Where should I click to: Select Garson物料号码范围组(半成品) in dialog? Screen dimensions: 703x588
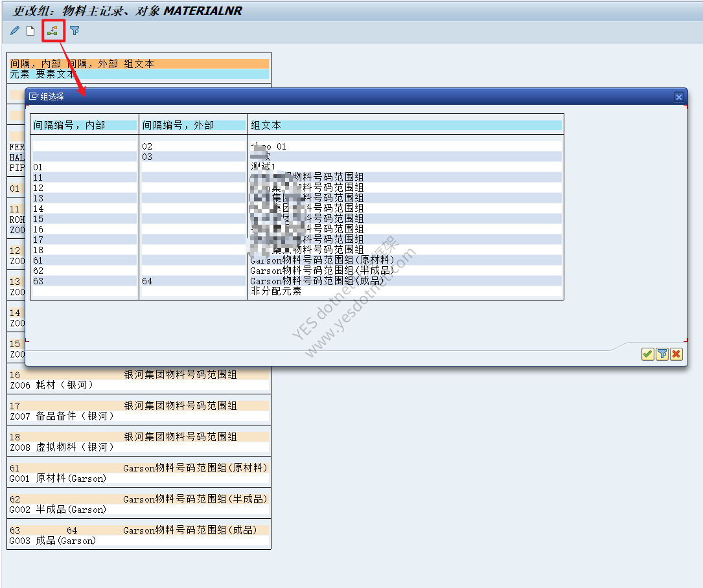click(322, 271)
